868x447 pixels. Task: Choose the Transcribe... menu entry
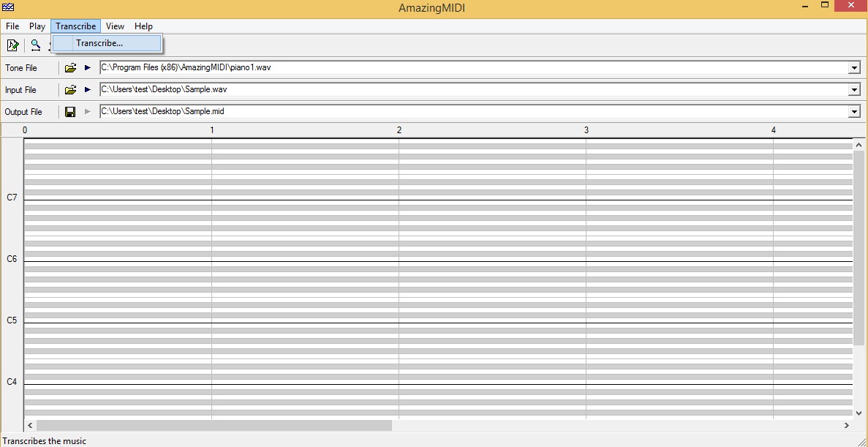[107, 43]
